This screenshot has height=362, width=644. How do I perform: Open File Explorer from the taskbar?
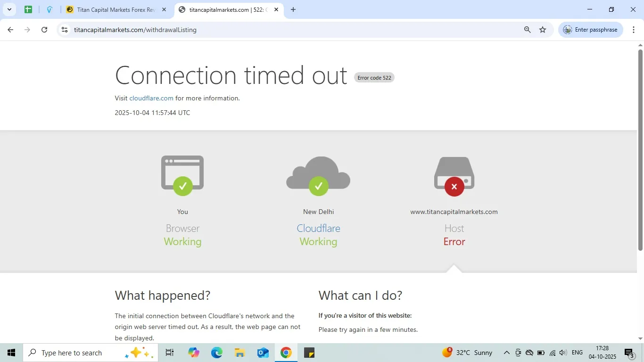[x=239, y=353]
